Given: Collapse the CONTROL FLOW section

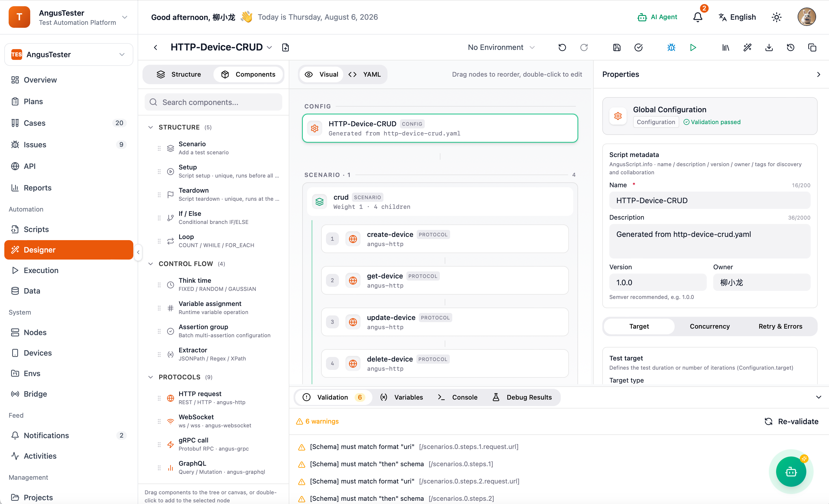Looking at the screenshot, I should pyautogui.click(x=151, y=264).
